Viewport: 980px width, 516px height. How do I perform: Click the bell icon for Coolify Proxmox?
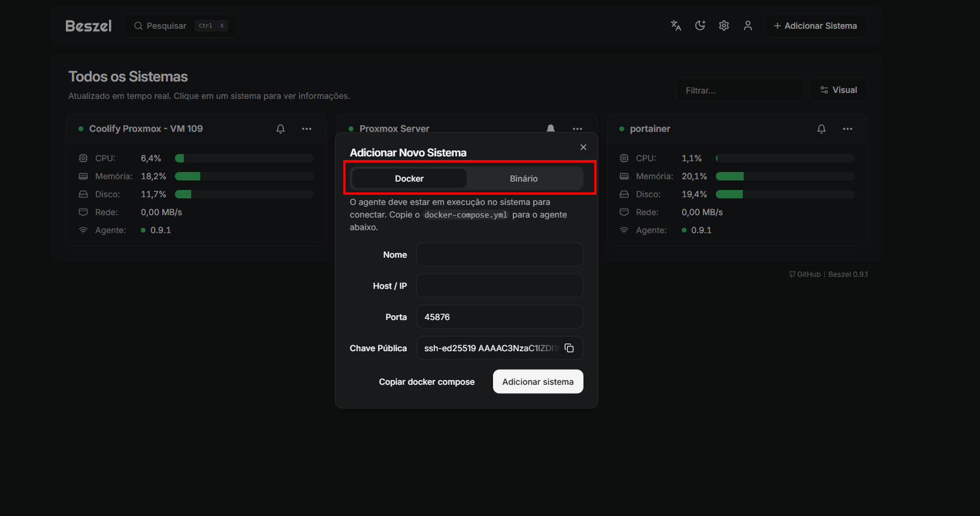tap(281, 129)
